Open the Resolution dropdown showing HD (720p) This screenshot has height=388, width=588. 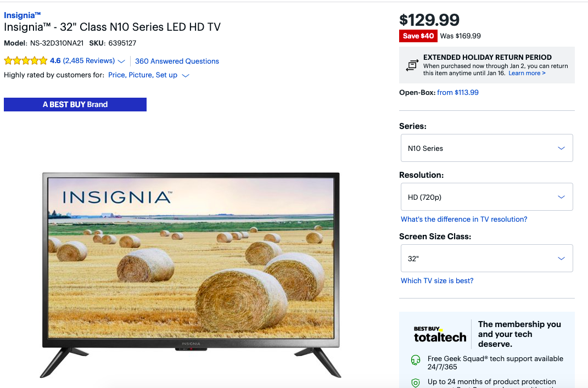[486, 197]
